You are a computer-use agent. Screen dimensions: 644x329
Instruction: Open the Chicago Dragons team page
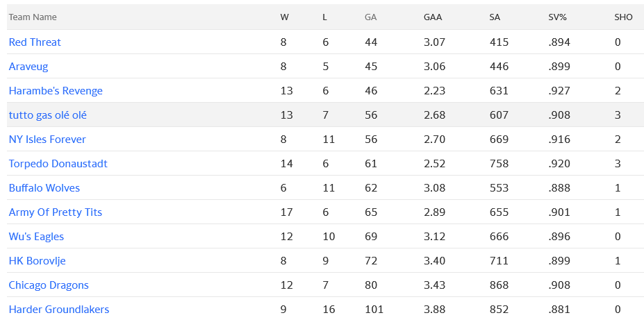pos(49,285)
